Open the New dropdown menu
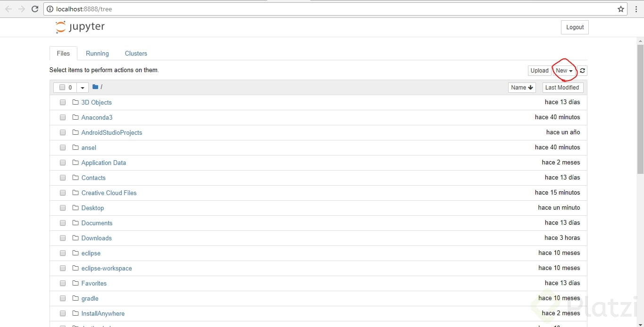Screen dimensions: 644x327 tap(564, 70)
